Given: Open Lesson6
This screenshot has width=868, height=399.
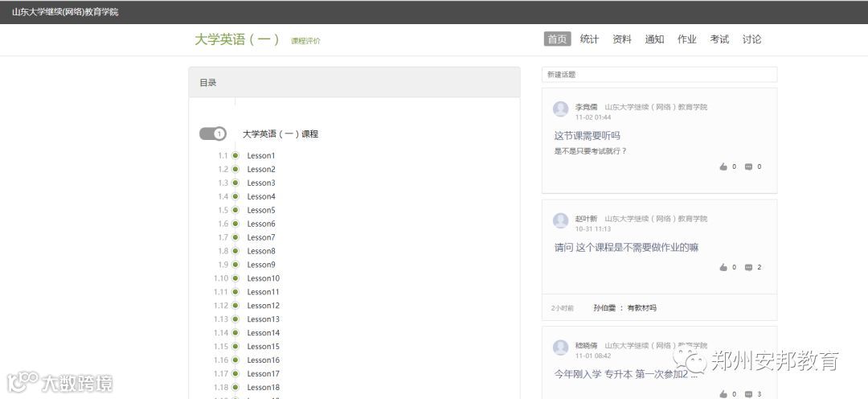Looking at the screenshot, I should 261,224.
